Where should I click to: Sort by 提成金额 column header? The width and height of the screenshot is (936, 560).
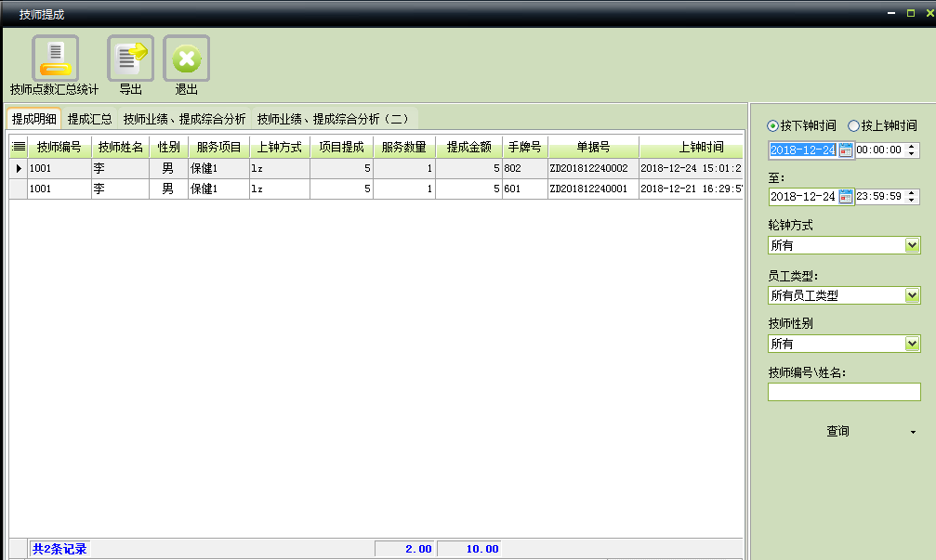[x=468, y=147]
